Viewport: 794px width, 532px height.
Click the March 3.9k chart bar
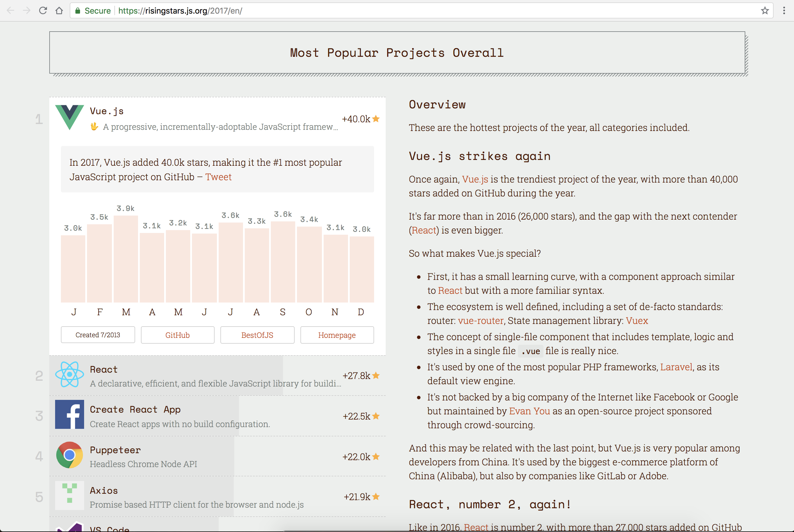(126, 259)
